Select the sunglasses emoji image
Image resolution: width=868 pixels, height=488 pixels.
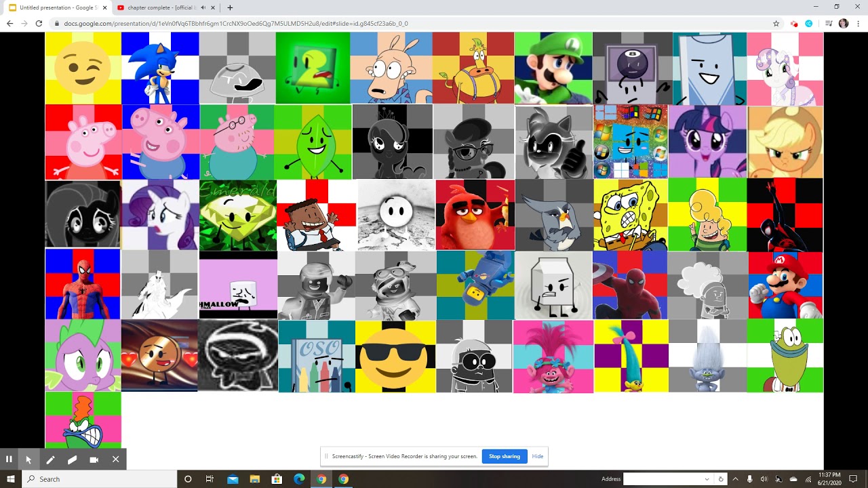click(395, 357)
